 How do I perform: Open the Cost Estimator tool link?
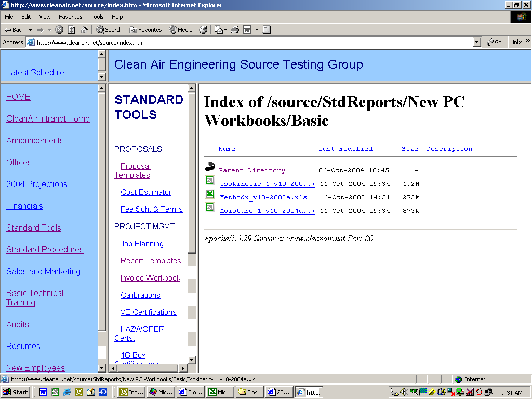click(146, 192)
